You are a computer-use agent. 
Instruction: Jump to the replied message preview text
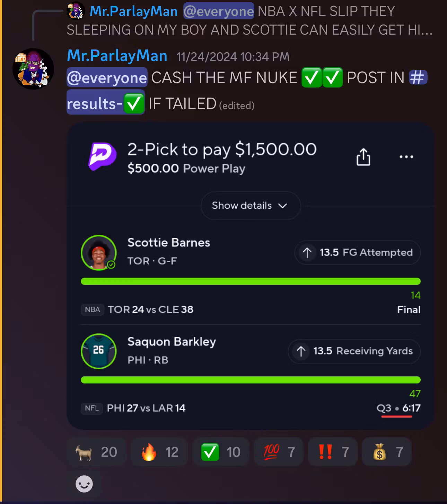coord(249,20)
